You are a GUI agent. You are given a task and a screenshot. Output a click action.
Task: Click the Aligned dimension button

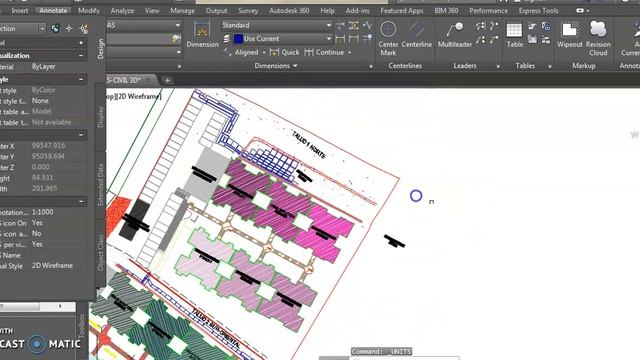pyautogui.click(x=242, y=53)
